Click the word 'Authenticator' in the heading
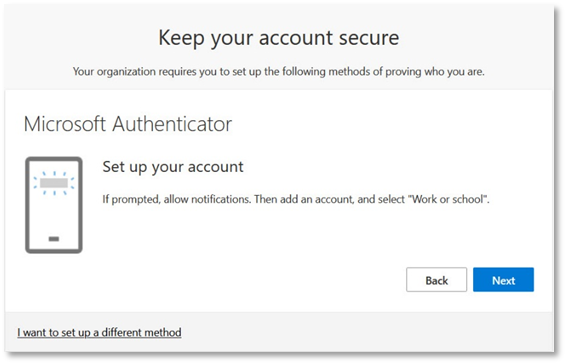Image resolution: width=566 pixels, height=364 pixels. point(172,124)
